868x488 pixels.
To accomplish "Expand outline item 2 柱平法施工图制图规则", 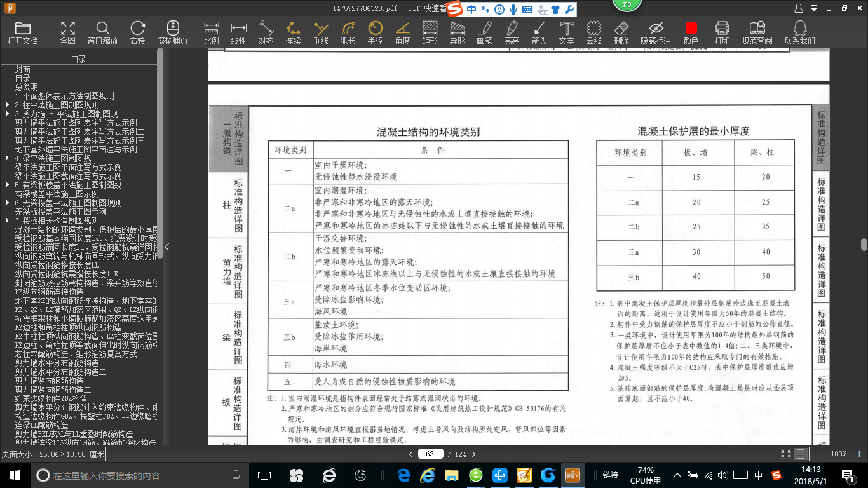I will 8,105.
